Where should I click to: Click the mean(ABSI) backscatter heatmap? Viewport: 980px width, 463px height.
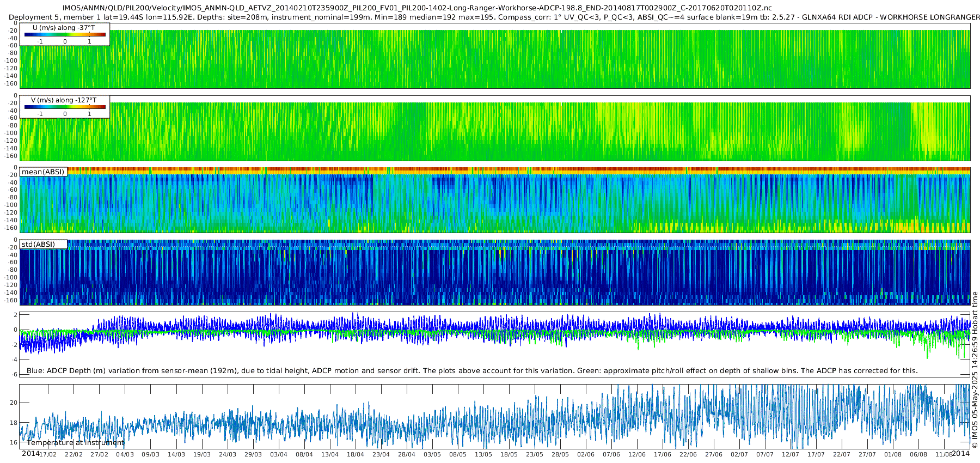(x=495, y=200)
